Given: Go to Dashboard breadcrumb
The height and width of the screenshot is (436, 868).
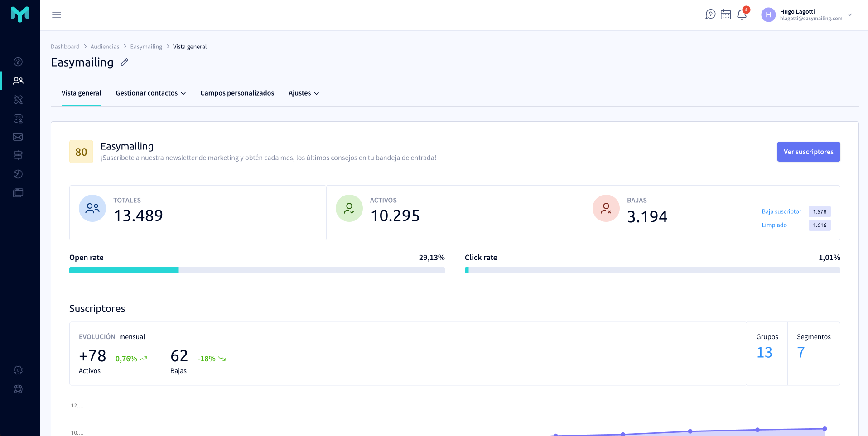Looking at the screenshot, I should (x=65, y=47).
